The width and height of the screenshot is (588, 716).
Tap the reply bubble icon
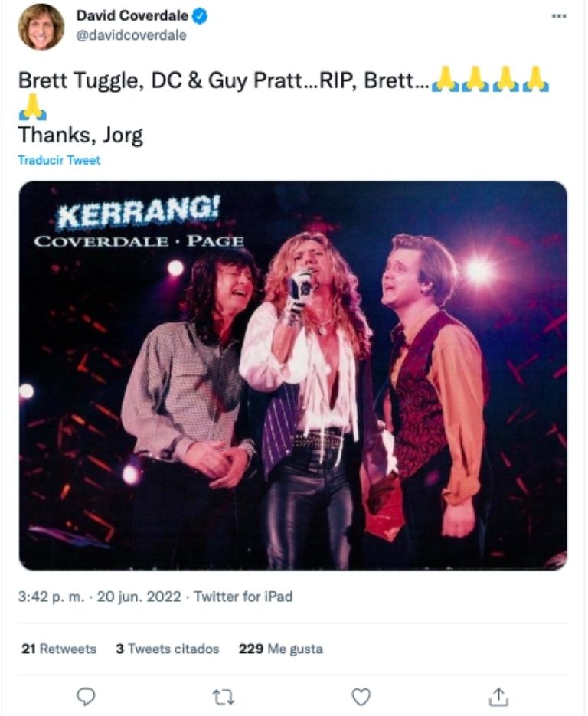(87, 695)
